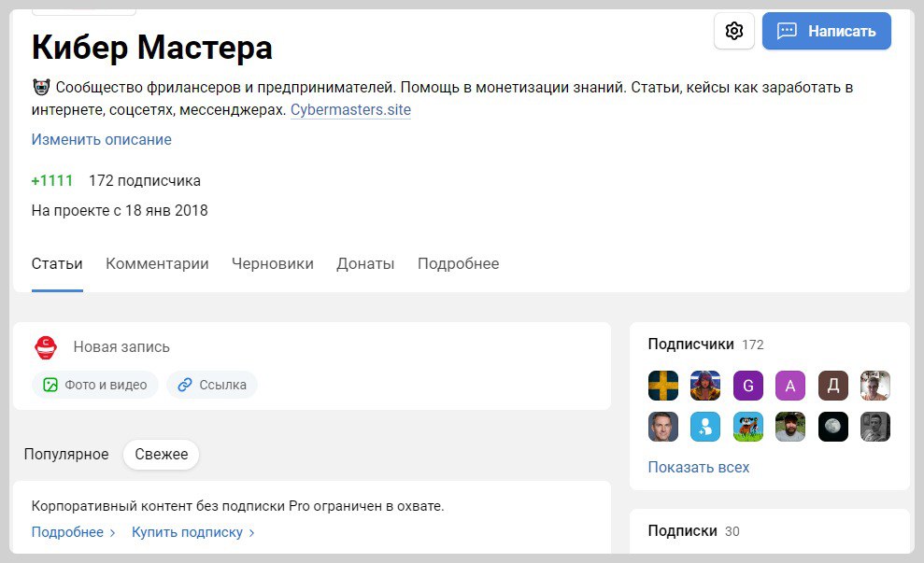The image size is (924, 563).
Task: Open the Подробнее tab in profile
Action: [459, 263]
